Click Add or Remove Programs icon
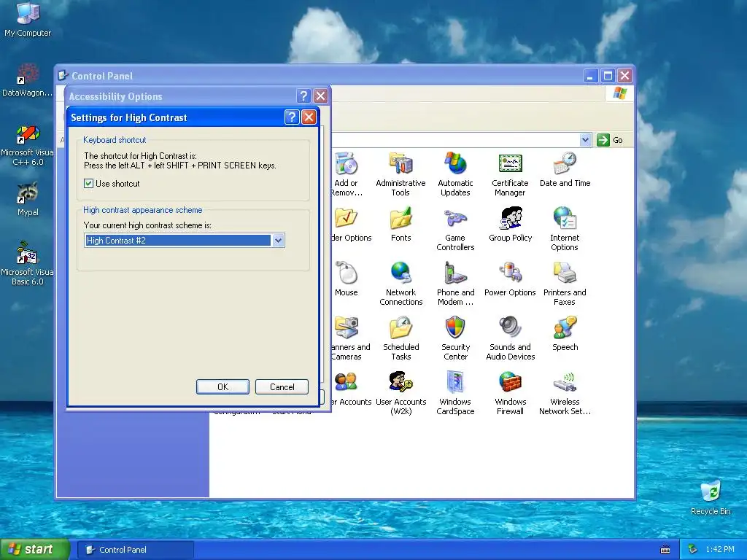The width and height of the screenshot is (747, 560). pyautogui.click(x=347, y=174)
